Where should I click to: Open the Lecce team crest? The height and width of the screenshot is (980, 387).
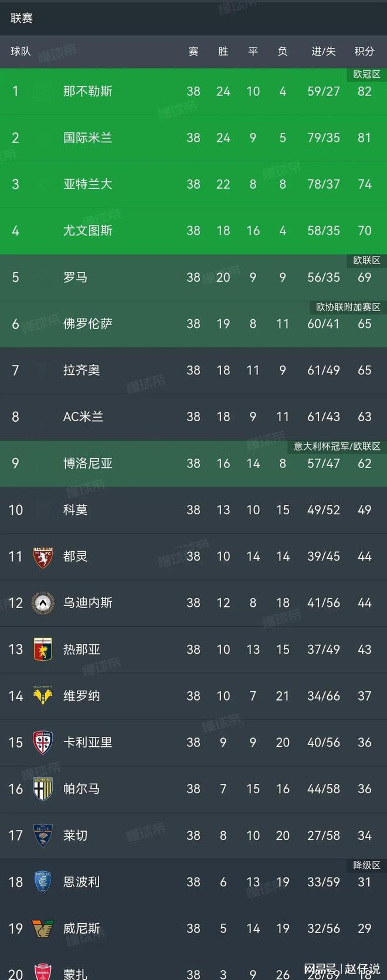point(43,835)
